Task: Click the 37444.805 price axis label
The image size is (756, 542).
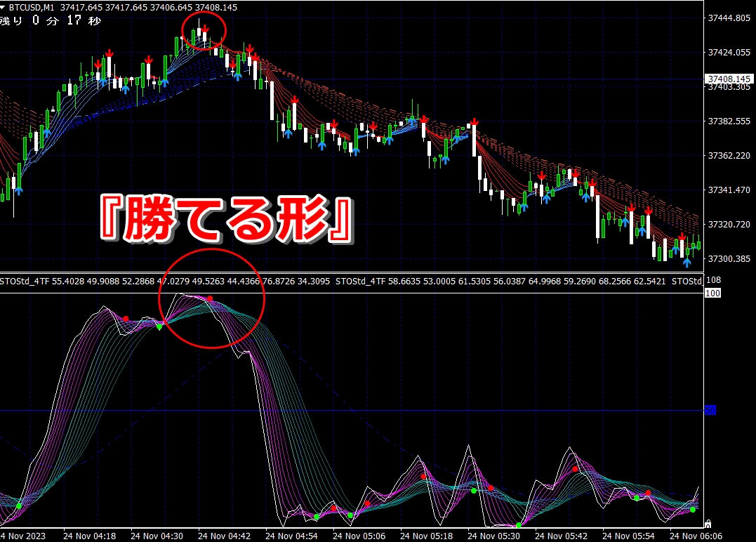Action: (729, 18)
